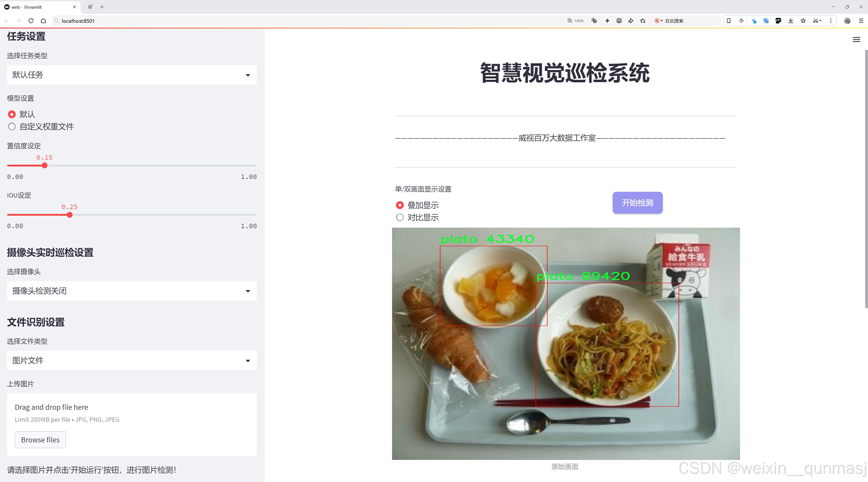This screenshot has height=482, width=868.
Task: Click the scissors screenshot tool icon
Action: tap(815, 21)
